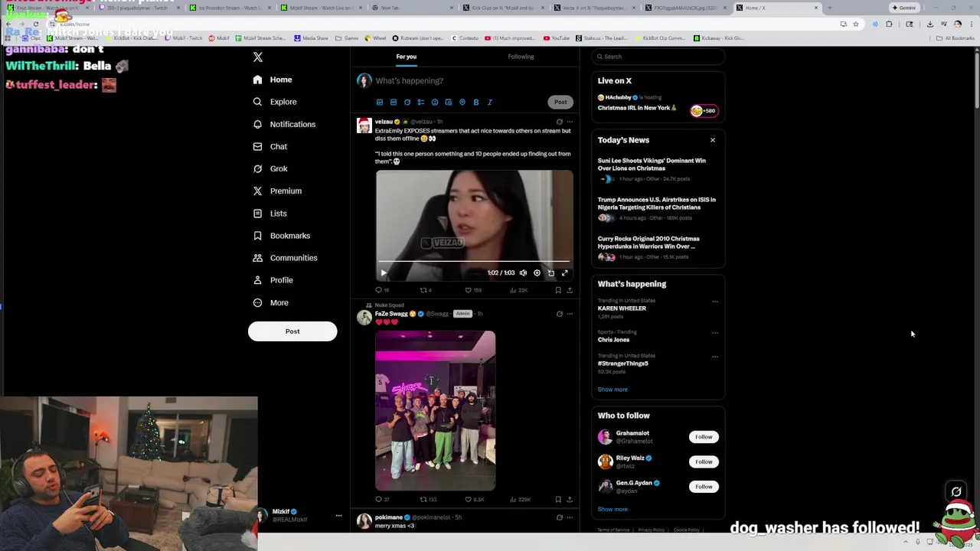This screenshot has height=551, width=980.
Task: Click Show more under Who to follow
Action: [612, 509]
